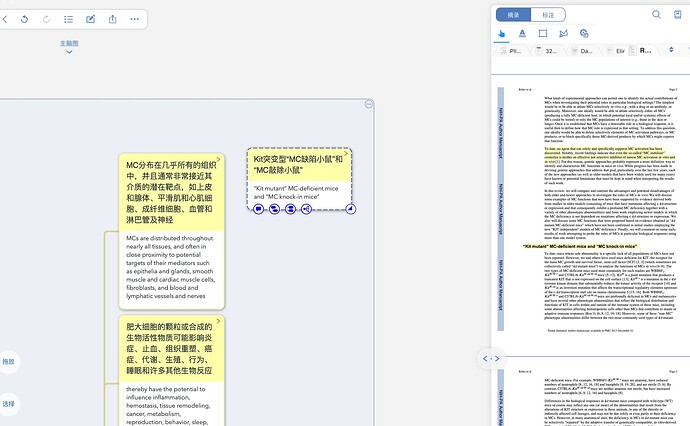Switch to the Pil... document tab
This screenshot has height=426, width=690.
[511, 51]
